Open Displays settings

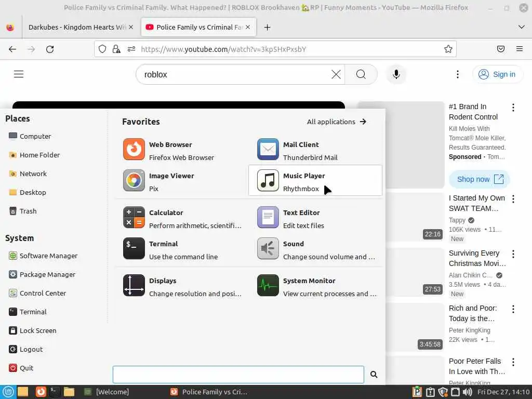point(181,286)
